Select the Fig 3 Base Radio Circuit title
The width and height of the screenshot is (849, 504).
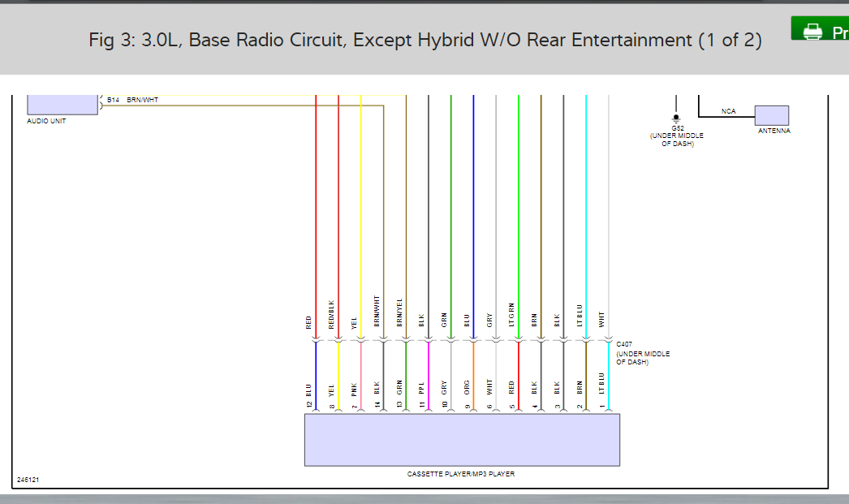[x=425, y=40]
